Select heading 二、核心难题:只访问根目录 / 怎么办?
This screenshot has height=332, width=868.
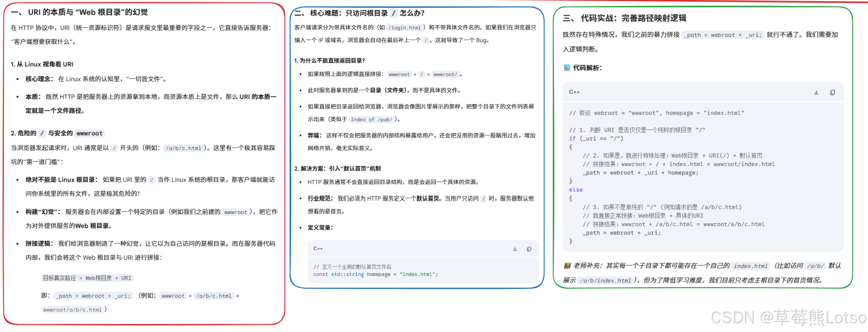pos(359,13)
